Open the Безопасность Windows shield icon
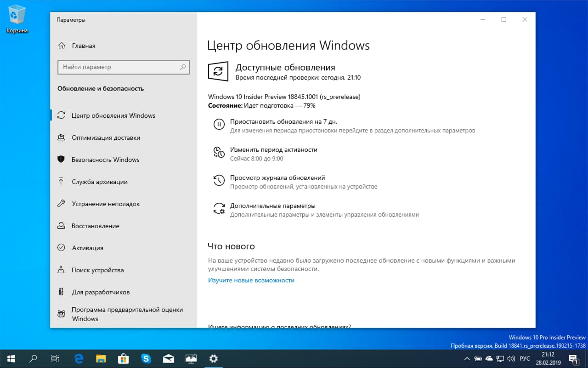This screenshot has width=588, height=368. pyautogui.click(x=62, y=160)
